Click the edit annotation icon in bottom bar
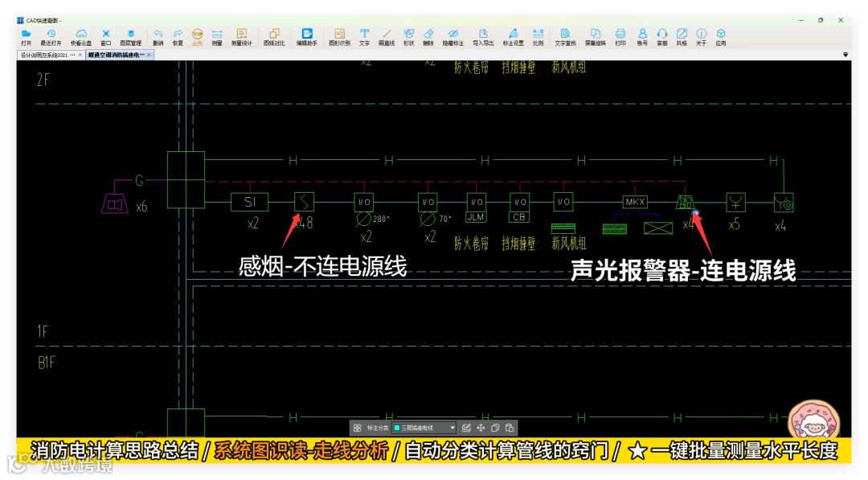 [466, 428]
